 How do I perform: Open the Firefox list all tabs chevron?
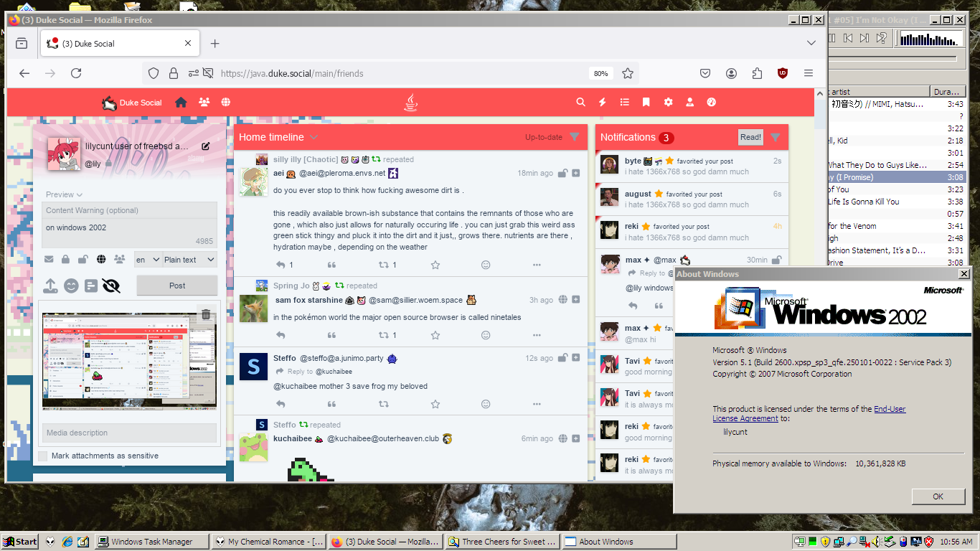(x=811, y=44)
